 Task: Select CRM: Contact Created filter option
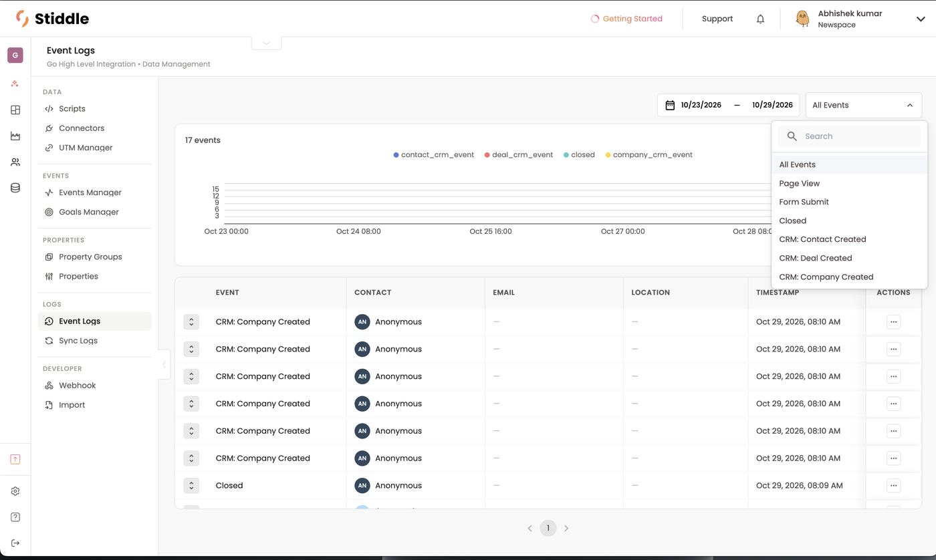coord(849,239)
